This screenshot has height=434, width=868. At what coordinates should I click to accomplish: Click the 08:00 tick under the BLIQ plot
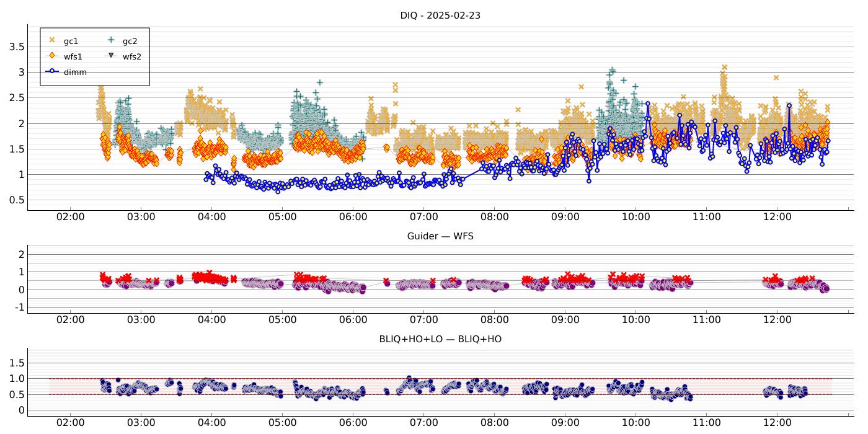click(x=494, y=423)
